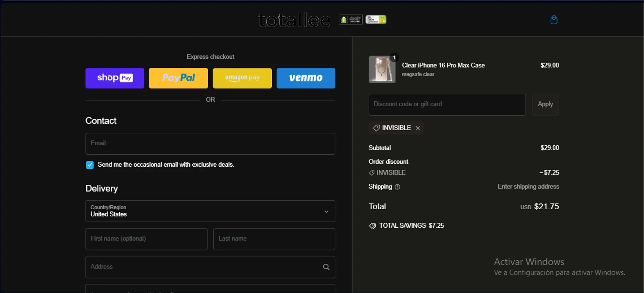This screenshot has height=293, width=644.
Task: Click the Express checkout heading
Action: (210, 57)
